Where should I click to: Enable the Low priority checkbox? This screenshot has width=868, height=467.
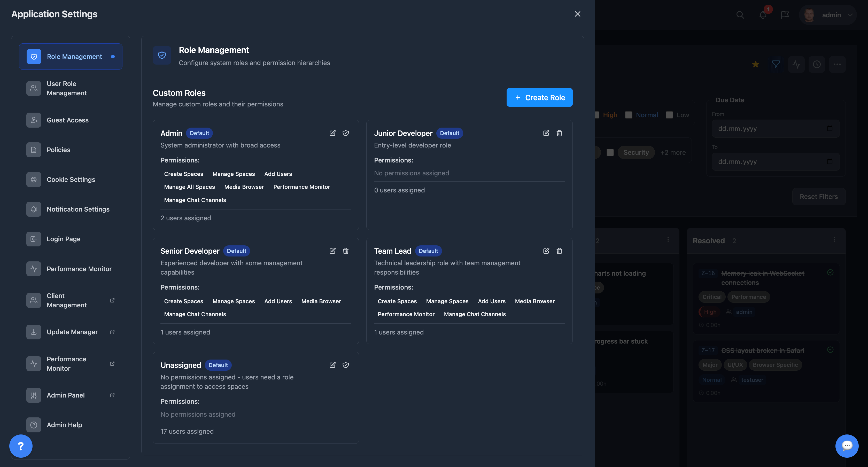coord(669,115)
